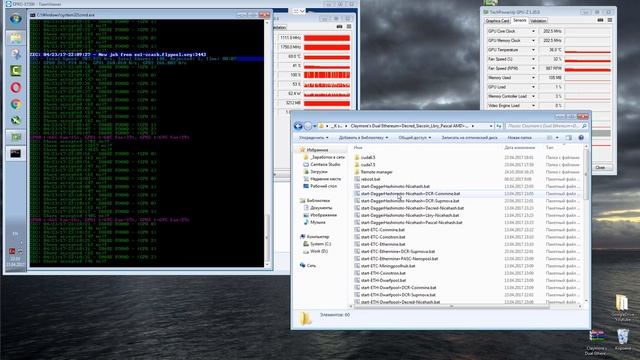This screenshot has height=360, width=640.
Task: Open cuda7.5 folder icon
Action: tap(357, 164)
